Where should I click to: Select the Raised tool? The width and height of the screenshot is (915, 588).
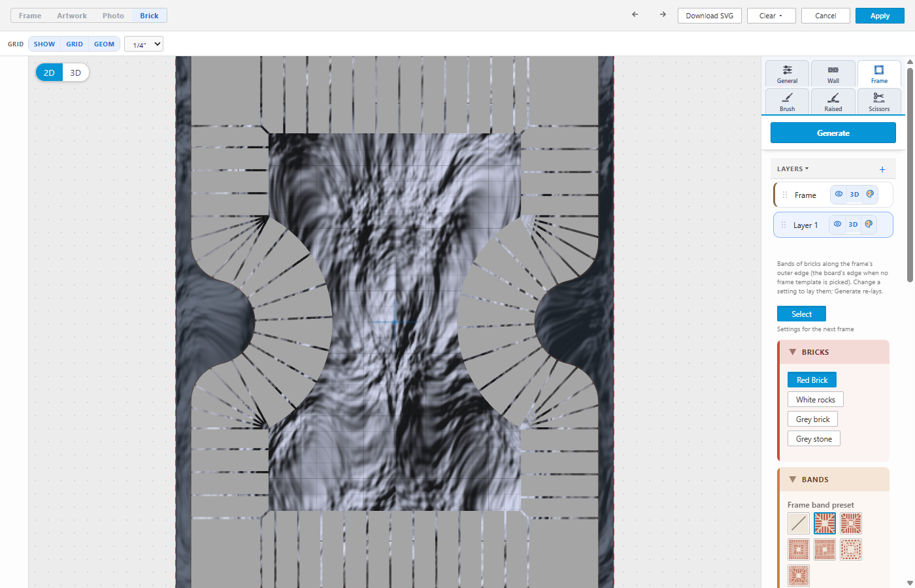coord(833,102)
